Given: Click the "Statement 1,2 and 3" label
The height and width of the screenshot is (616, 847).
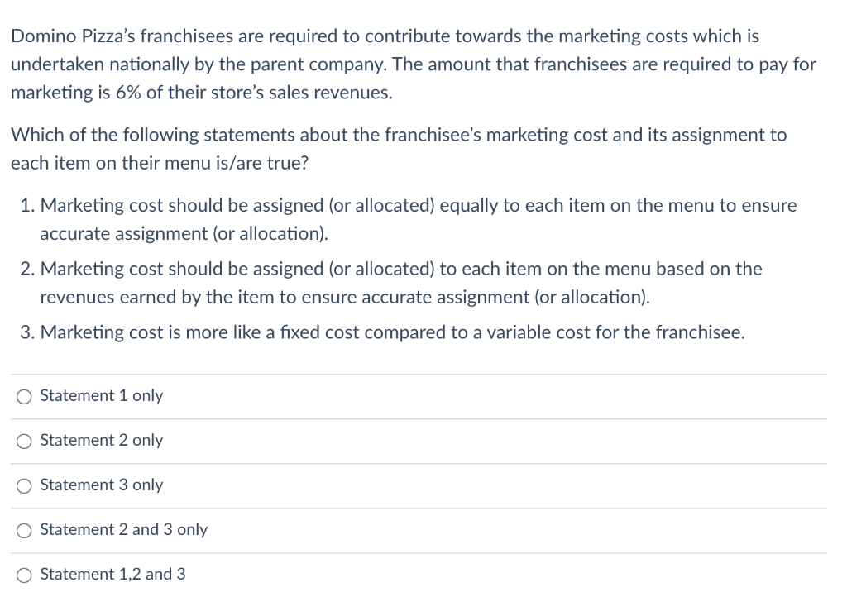Looking at the screenshot, I should click(112, 575).
